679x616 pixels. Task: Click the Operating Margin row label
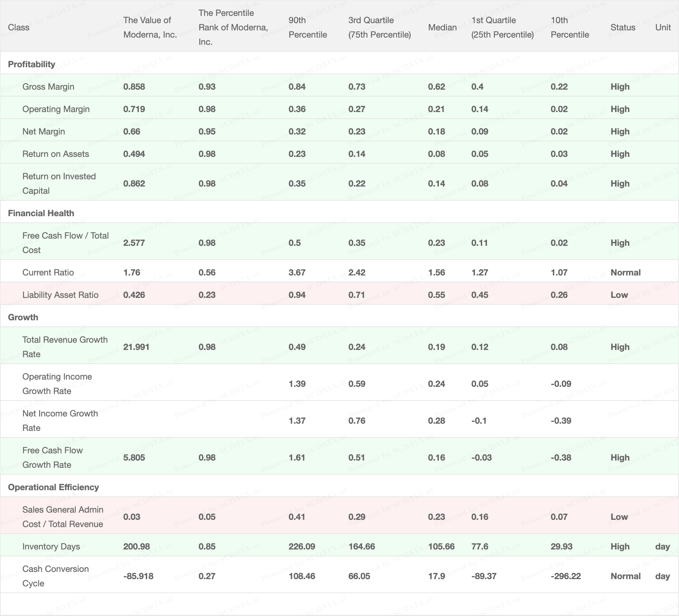[x=56, y=109]
